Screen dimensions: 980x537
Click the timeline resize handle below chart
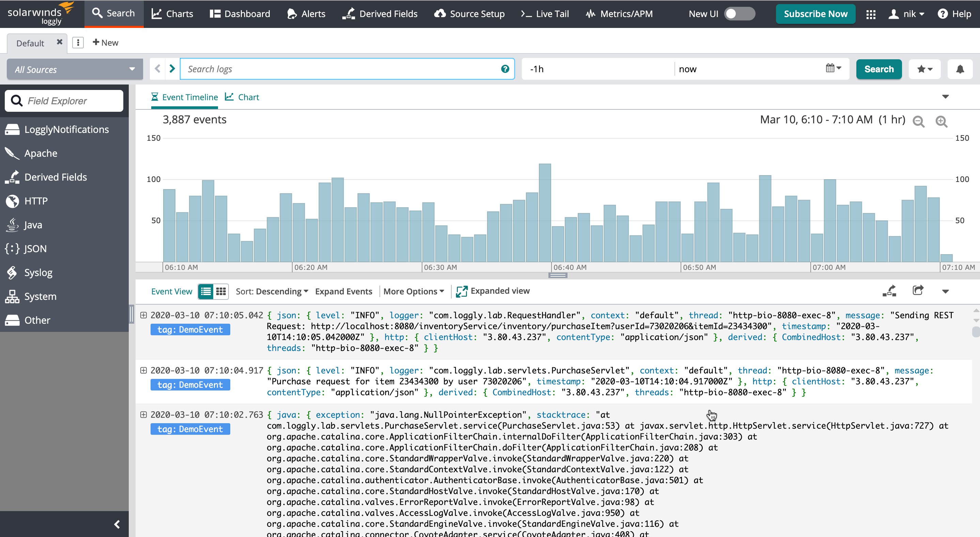click(x=558, y=275)
